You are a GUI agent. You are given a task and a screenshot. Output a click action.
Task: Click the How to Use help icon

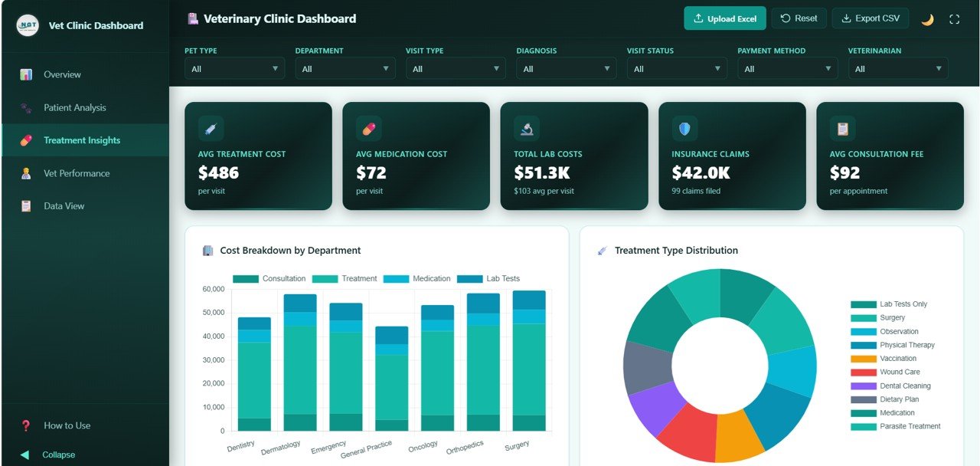(24, 425)
